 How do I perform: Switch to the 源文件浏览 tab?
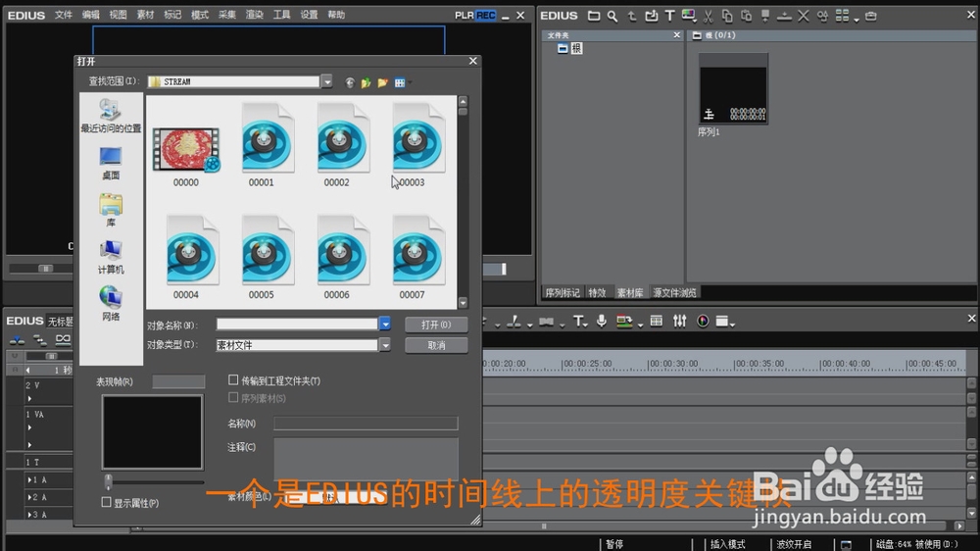pos(674,292)
